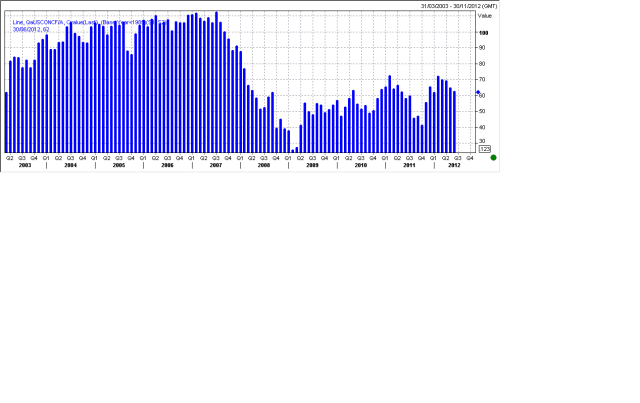Click the 50 tick on value axis
Viewport: 640px width, 403px height.
484,111
